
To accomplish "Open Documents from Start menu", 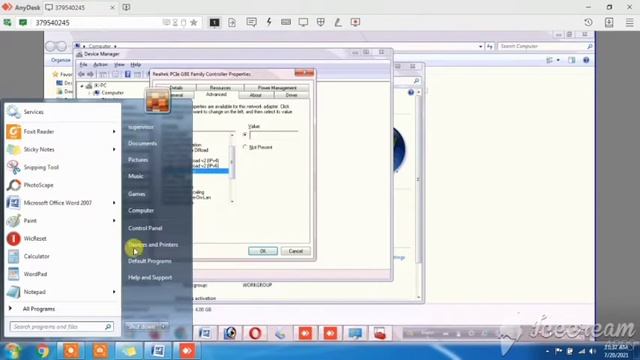I will point(142,143).
